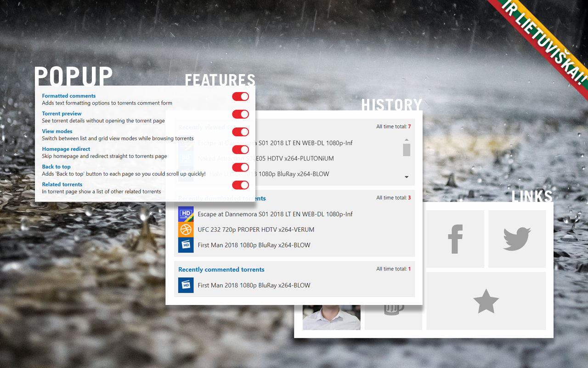Viewport: 588px width, 368px height.
Task: Click the HD icon beside downloaded First Man
Action: (x=186, y=245)
